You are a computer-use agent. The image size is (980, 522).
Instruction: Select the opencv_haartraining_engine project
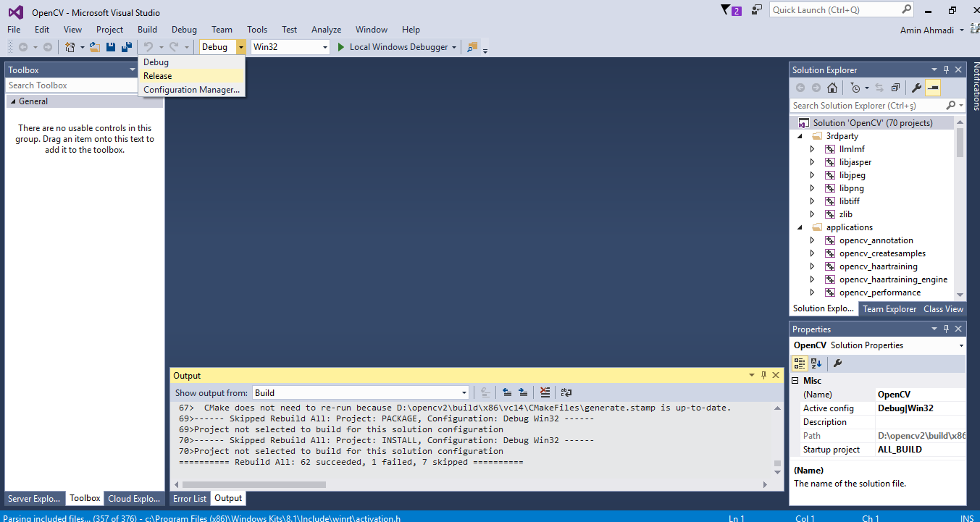click(893, 279)
